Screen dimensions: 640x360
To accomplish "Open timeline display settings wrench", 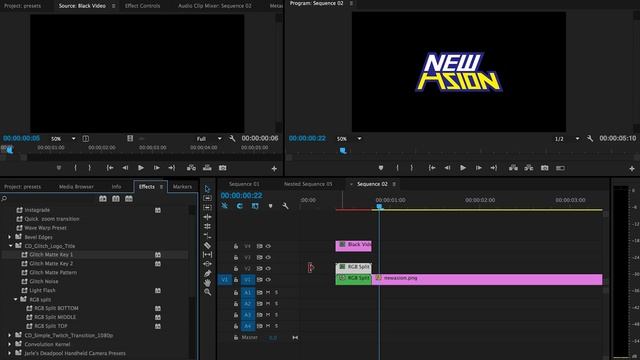I will click(x=285, y=206).
